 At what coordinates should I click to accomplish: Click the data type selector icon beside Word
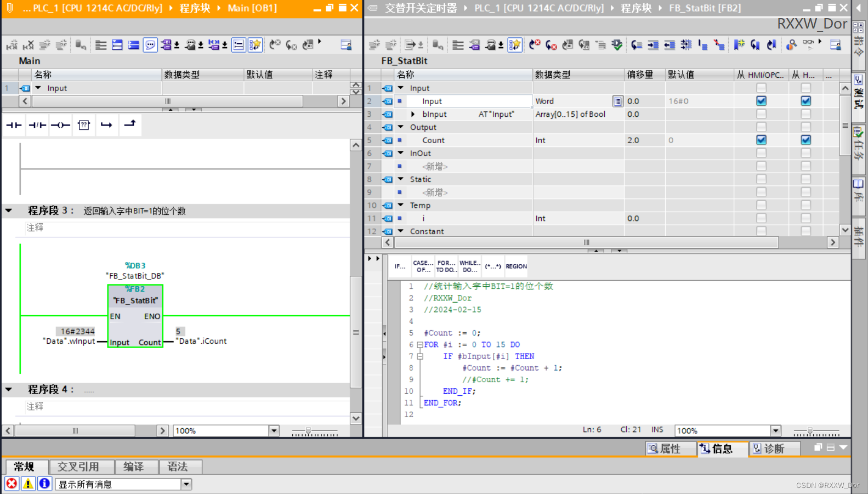617,101
